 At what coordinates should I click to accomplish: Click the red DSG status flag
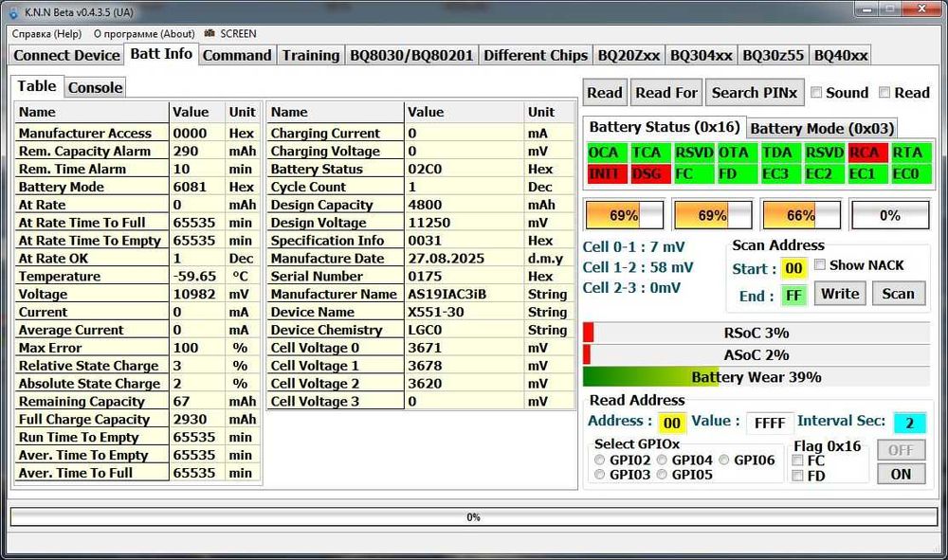coord(650,174)
